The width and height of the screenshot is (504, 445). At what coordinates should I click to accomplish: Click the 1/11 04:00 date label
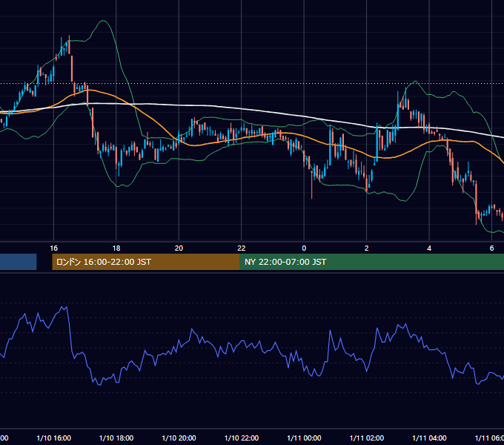click(x=429, y=438)
